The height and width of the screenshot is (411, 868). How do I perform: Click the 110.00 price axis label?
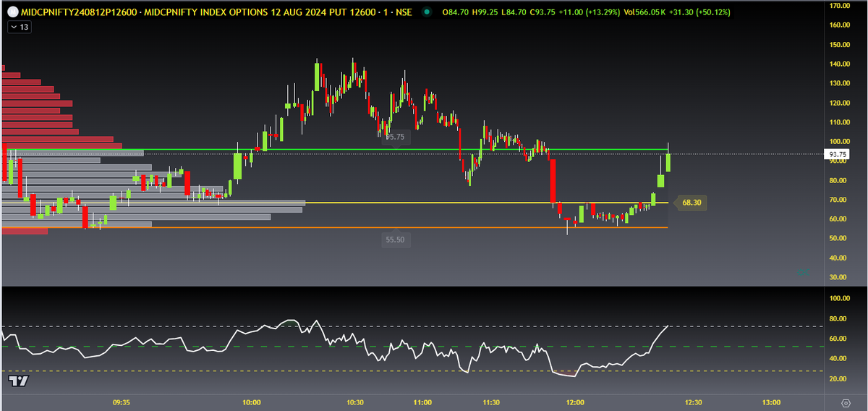839,122
